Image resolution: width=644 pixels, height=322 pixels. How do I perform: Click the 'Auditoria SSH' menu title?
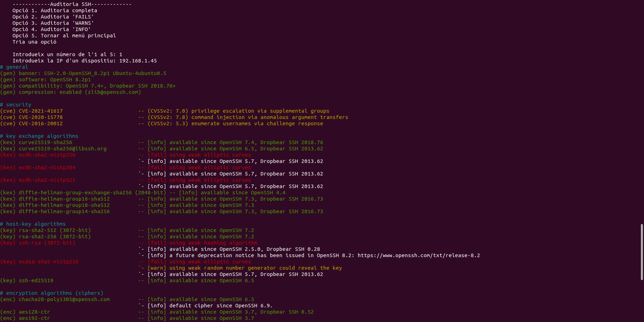click(70, 4)
